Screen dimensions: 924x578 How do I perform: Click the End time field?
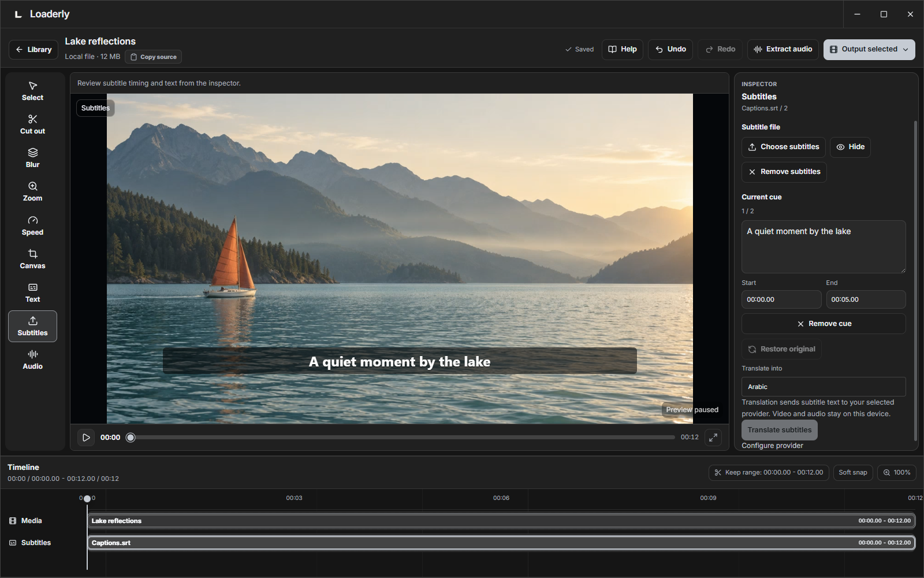click(866, 299)
